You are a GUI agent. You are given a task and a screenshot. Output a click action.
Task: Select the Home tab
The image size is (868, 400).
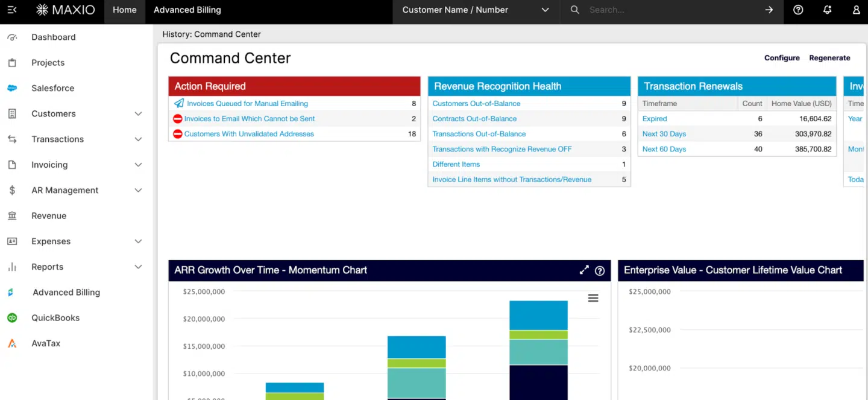[124, 10]
